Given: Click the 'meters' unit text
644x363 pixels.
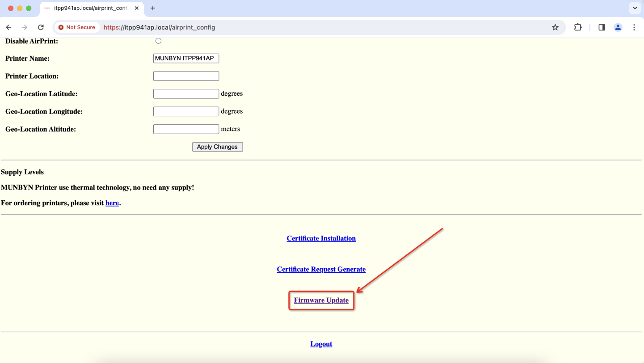Looking at the screenshot, I should coord(231,129).
